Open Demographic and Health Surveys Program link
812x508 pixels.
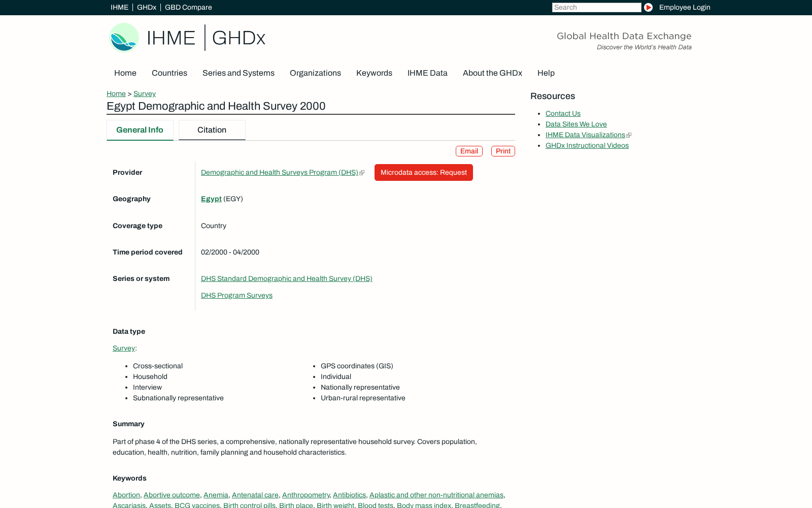click(x=280, y=172)
